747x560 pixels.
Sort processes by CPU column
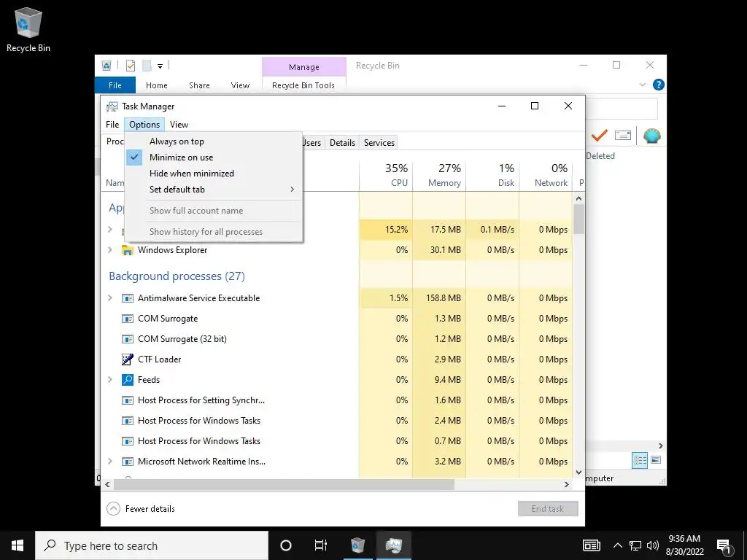tap(386, 175)
